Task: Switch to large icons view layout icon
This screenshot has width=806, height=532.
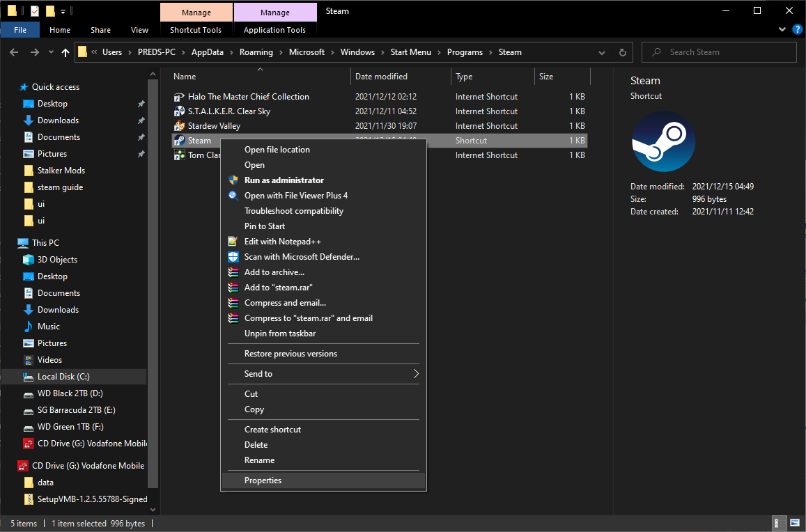Action: [795, 523]
